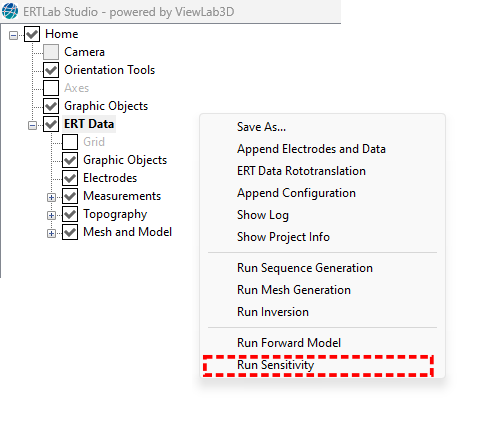This screenshot has height=433, width=485.
Task: Collapse the Home tree node
Action: click(x=13, y=35)
